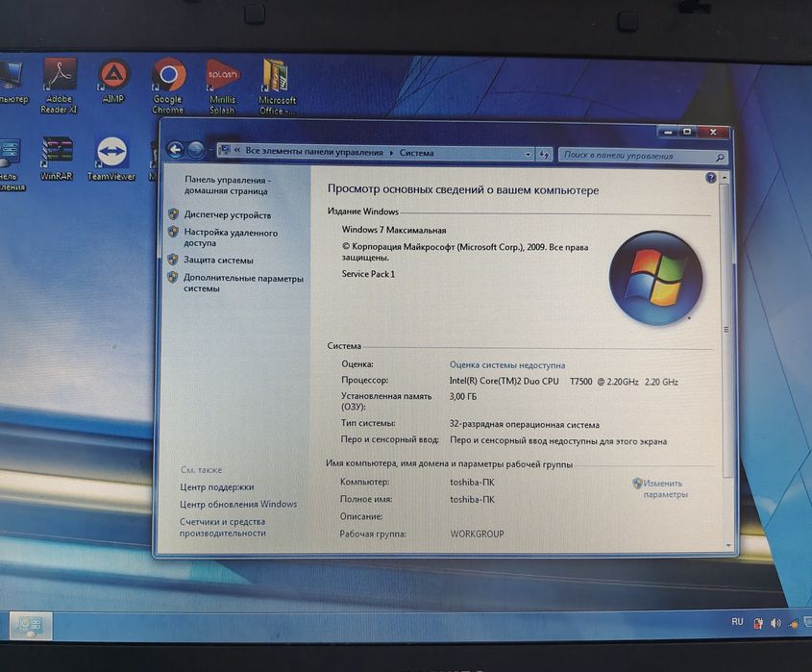
Task: Click 'Service Pack 1' text
Action: tap(368, 274)
